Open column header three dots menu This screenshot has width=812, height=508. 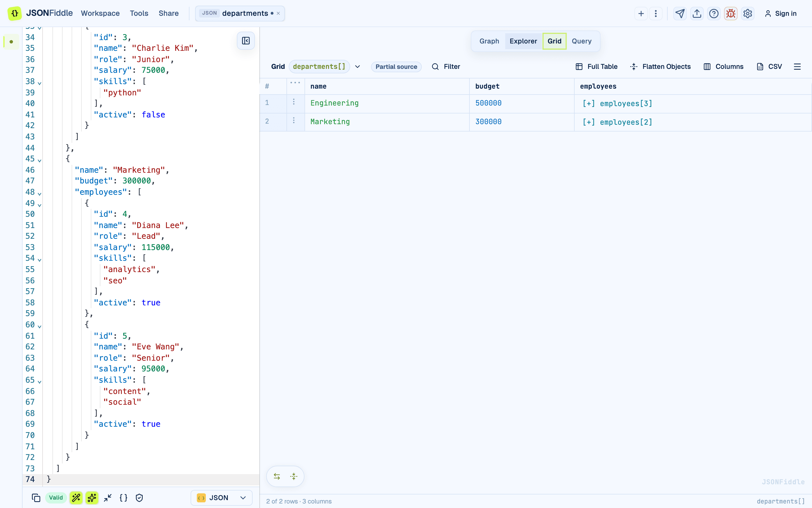click(295, 83)
